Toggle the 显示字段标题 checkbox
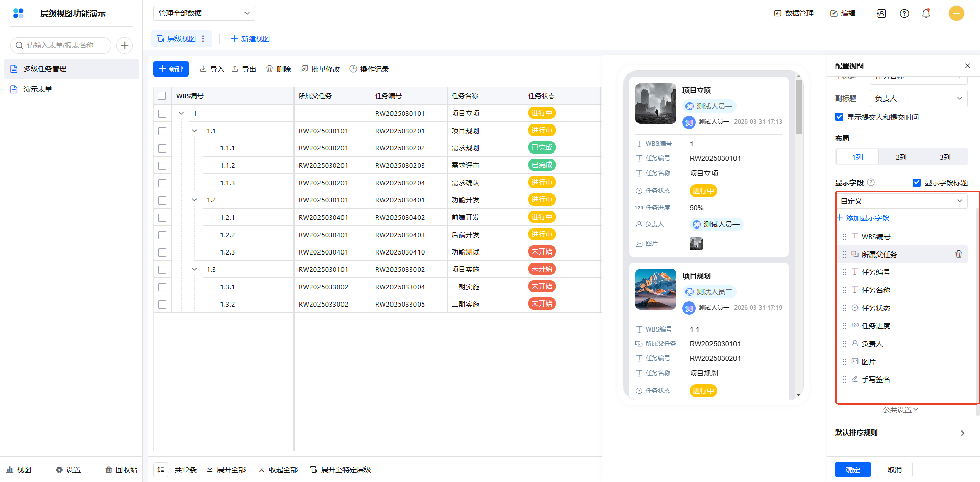This screenshot has width=980, height=482. [917, 183]
